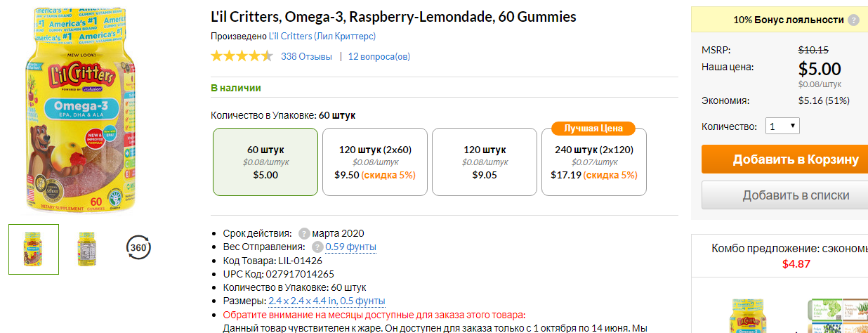Click expiration date help question icon

(x=303, y=233)
